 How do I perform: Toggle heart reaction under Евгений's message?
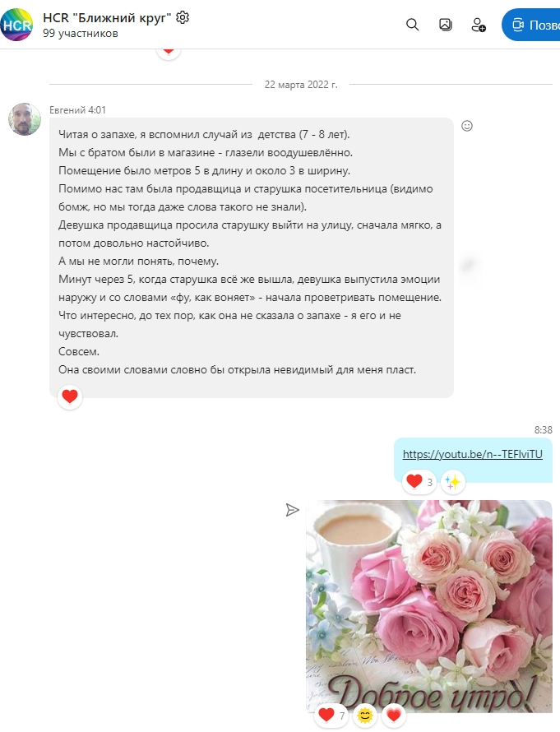(70, 396)
